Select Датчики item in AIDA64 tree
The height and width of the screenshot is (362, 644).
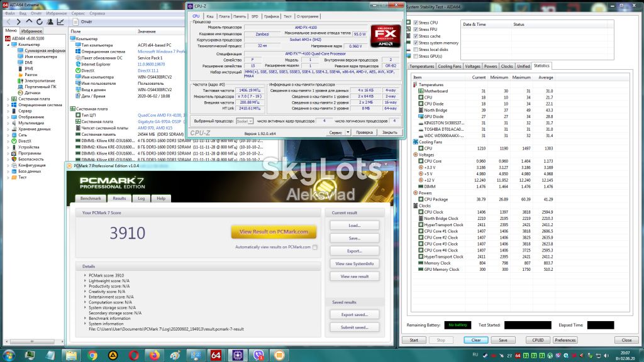tap(29, 93)
